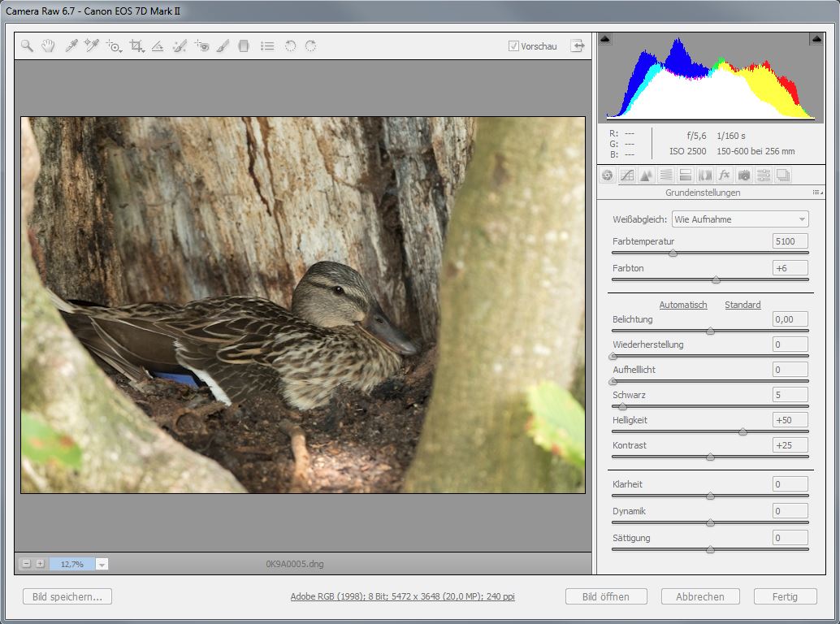Screen dimensions: 840x624
Task: Activate the Straighten tool
Action: click(x=158, y=46)
